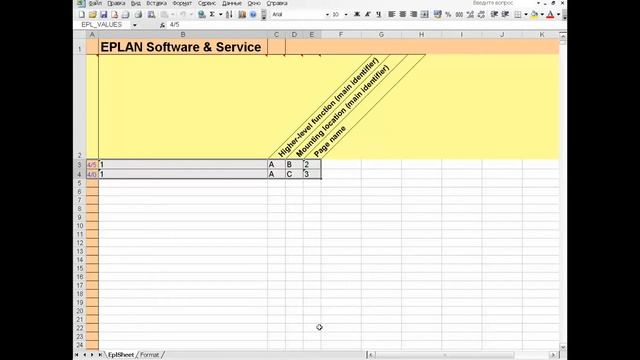Screen dimensions: 640x360
Task: Click the vertical scrollbar down arrow
Action: pyautogui.click(x=563, y=347)
